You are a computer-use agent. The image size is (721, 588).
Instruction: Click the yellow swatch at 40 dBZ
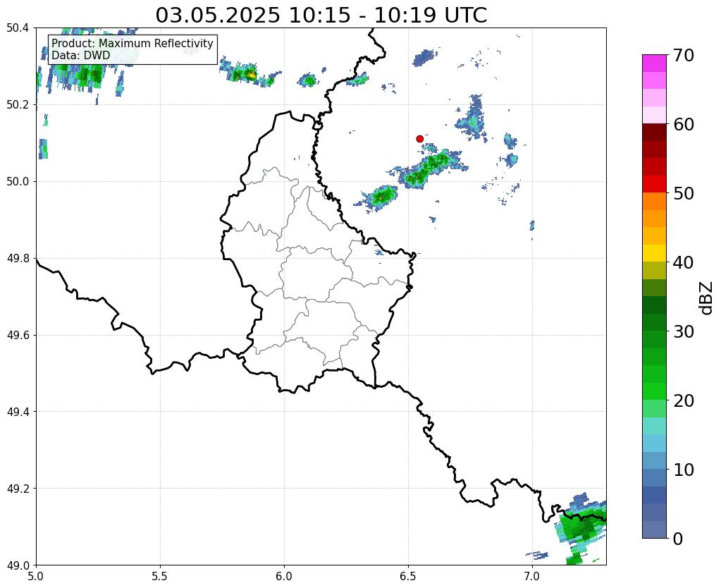[x=654, y=253]
